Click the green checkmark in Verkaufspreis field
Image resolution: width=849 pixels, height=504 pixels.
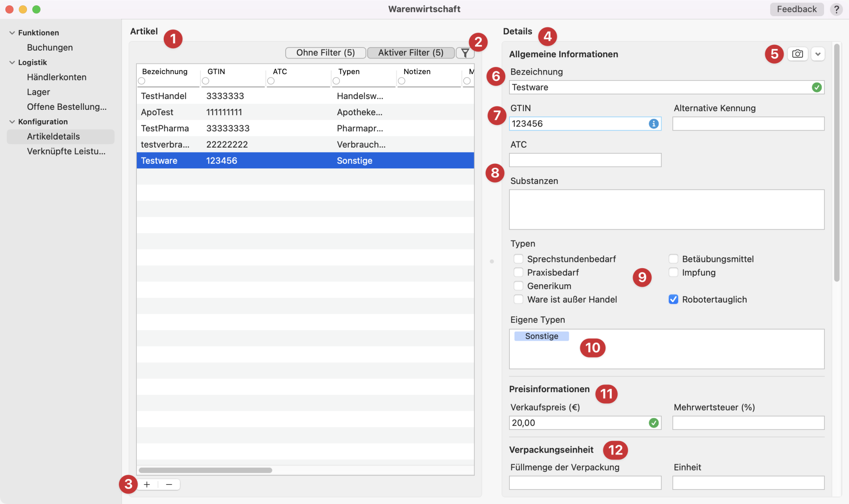coord(653,423)
